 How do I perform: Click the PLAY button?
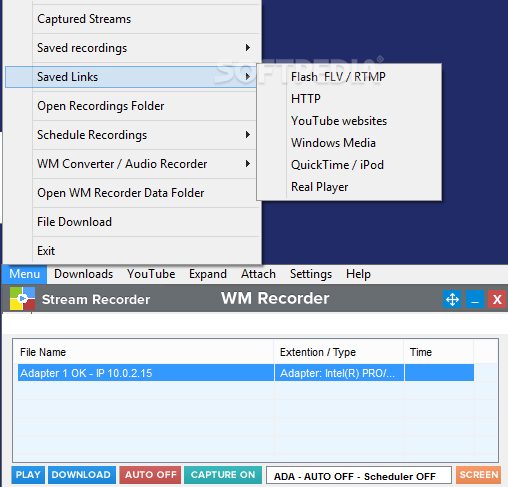click(x=28, y=475)
